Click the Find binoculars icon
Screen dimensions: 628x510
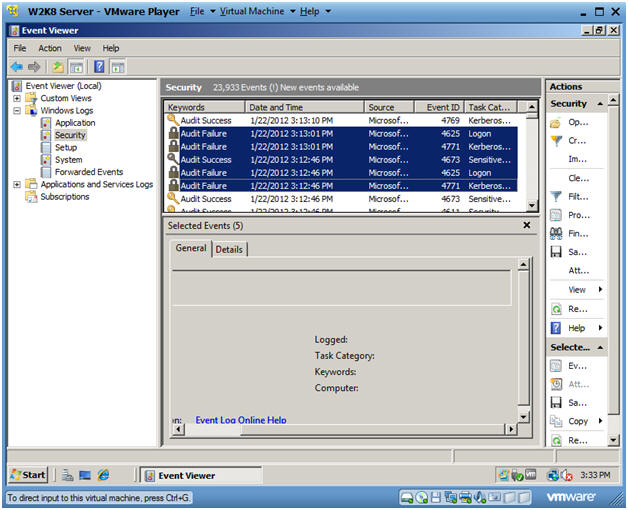click(x=556, y=233)
